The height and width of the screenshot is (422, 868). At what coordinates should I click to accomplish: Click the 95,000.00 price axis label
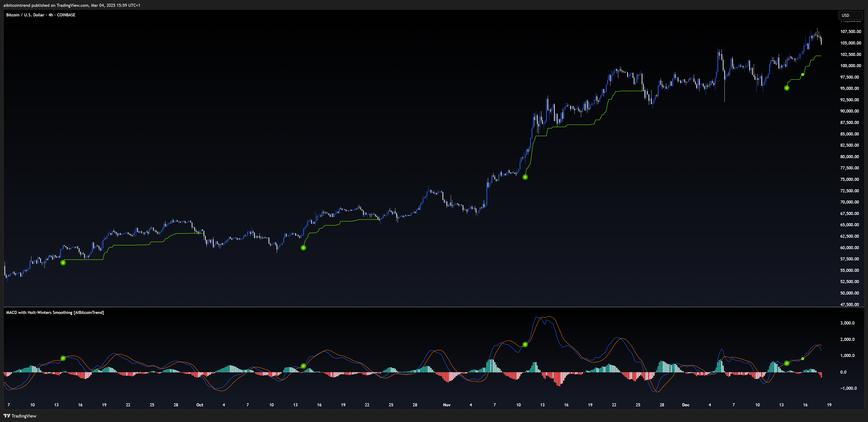point(850,88)
